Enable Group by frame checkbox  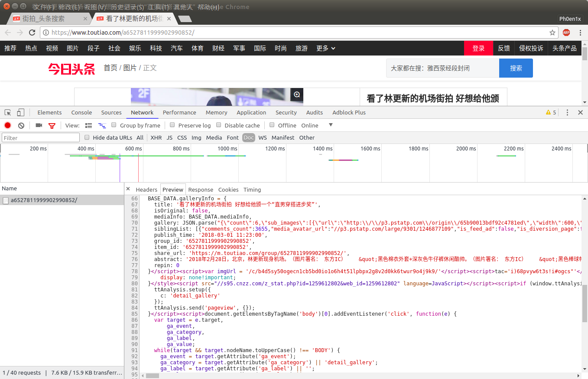coord(114,125)
